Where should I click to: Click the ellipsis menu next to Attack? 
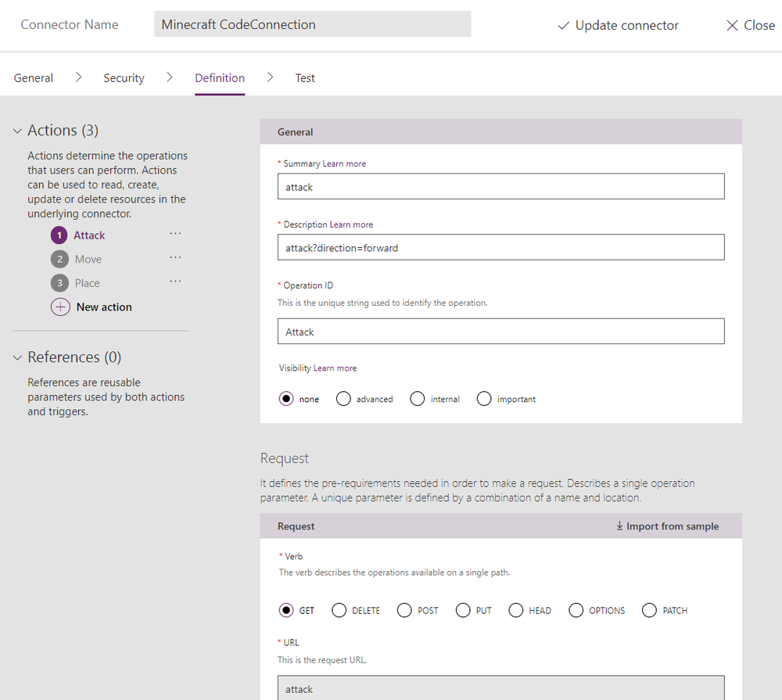tap(175, 234)
